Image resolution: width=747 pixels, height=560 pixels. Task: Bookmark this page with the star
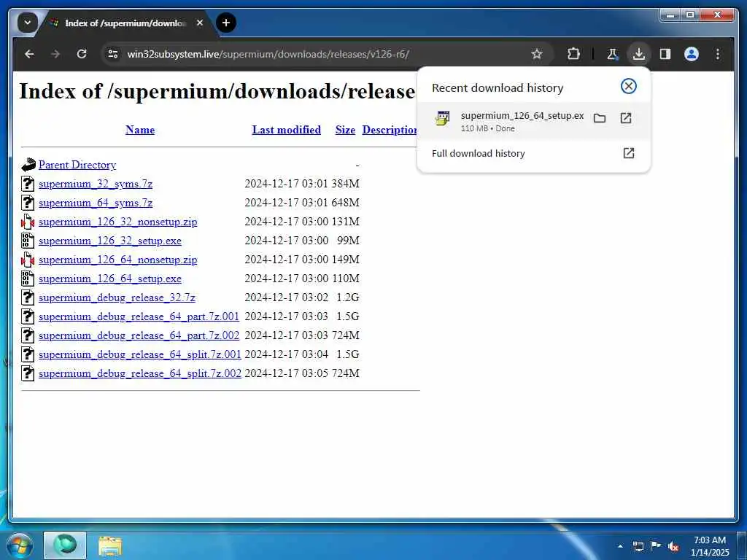(537, 54)
